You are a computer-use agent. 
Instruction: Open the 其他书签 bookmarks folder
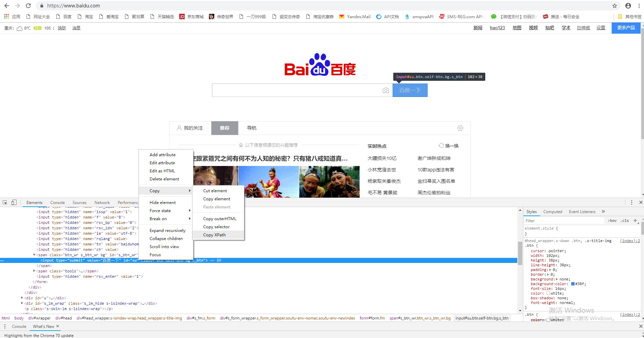pyautogui.click(x=630, y=16)
